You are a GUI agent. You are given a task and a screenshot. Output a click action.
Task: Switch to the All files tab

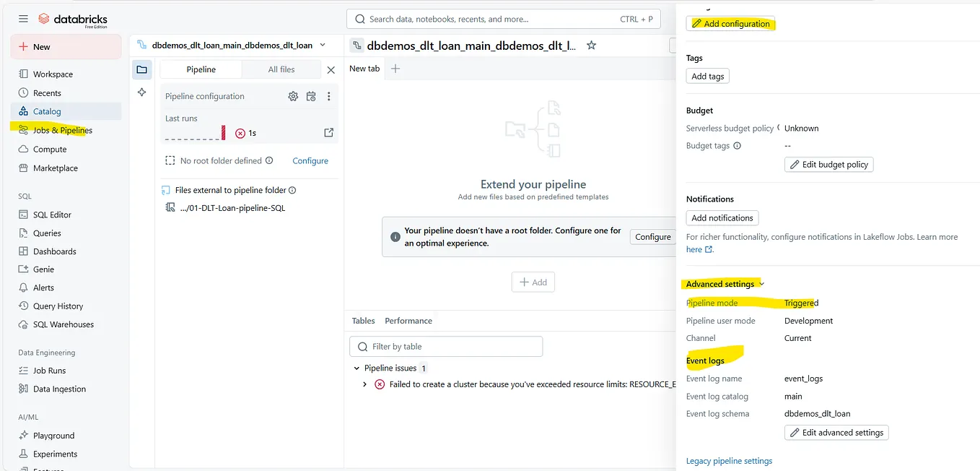(x=281, y=69)
